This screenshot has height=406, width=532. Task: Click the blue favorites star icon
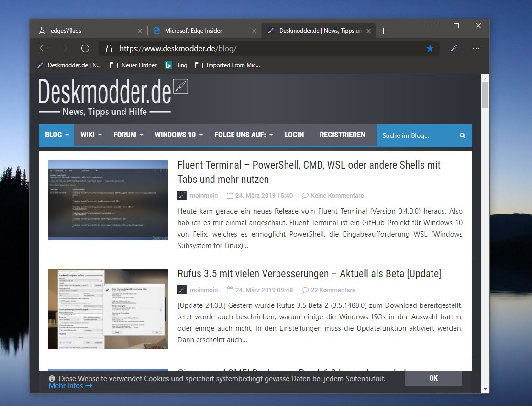click(x=430, y=48)
